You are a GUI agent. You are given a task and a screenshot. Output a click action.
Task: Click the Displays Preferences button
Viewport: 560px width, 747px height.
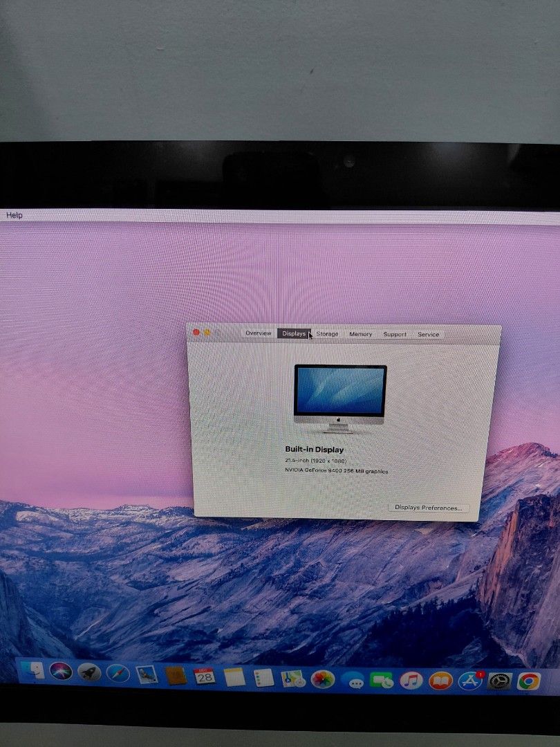click(x=428, y=508)
